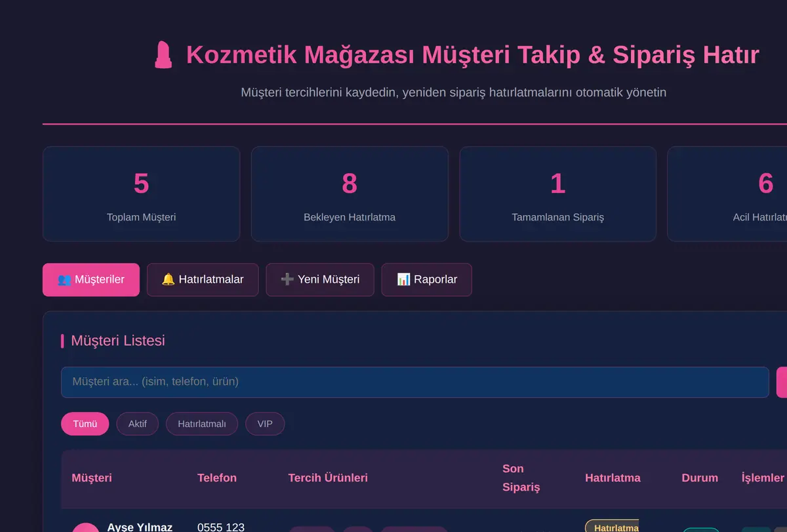Focus the Müşteri ara search field
This screenshot has width=787, height=532.
tap(415, 382)
